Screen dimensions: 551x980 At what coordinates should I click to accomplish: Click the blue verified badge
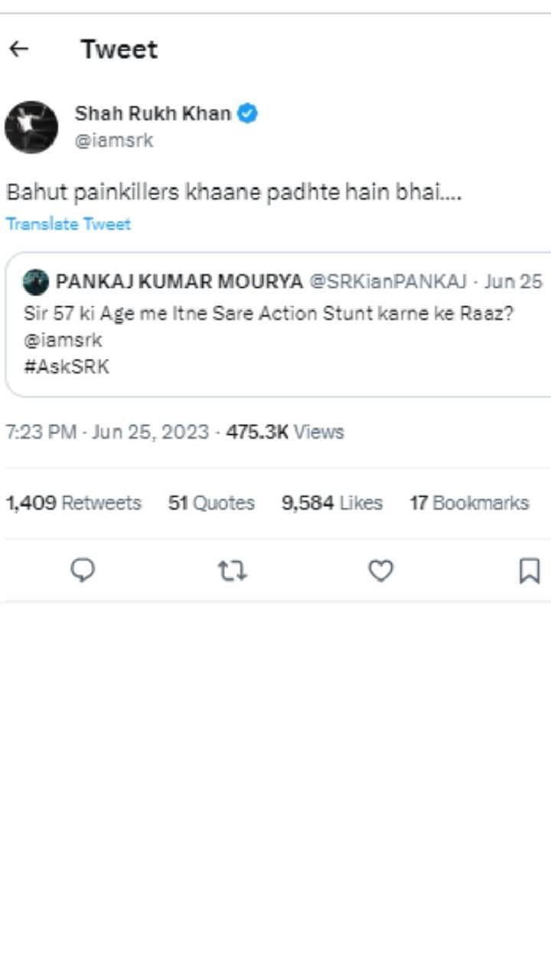(x=247, y=114)
